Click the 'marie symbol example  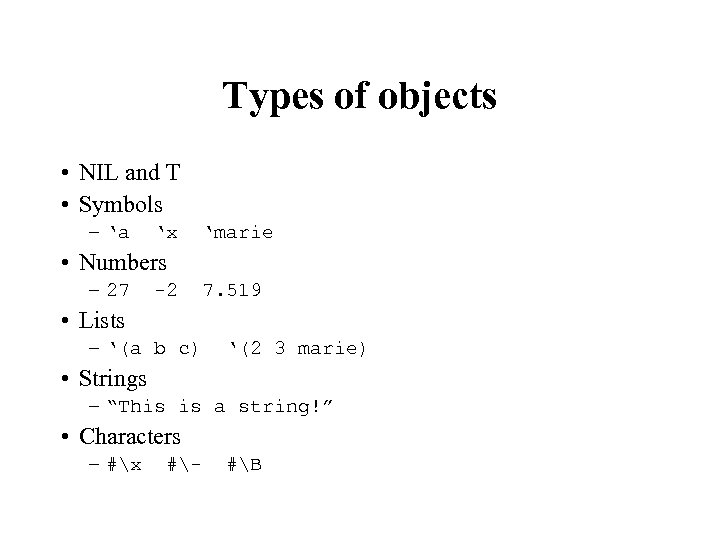point(239,233)
